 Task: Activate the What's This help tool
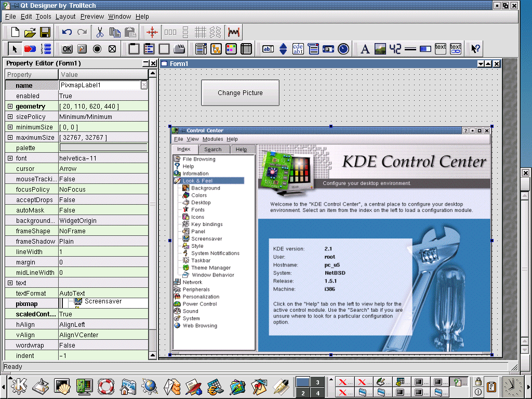tap(476, 49)
